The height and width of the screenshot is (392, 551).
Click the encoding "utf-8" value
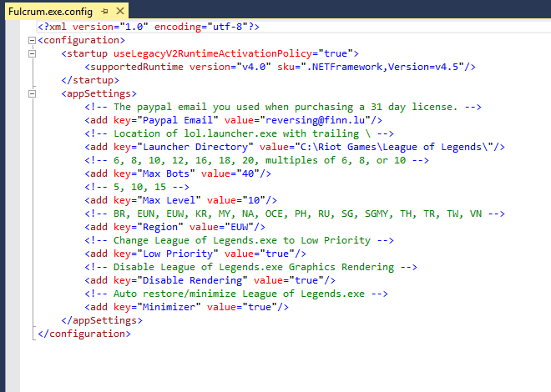point(227,27)
